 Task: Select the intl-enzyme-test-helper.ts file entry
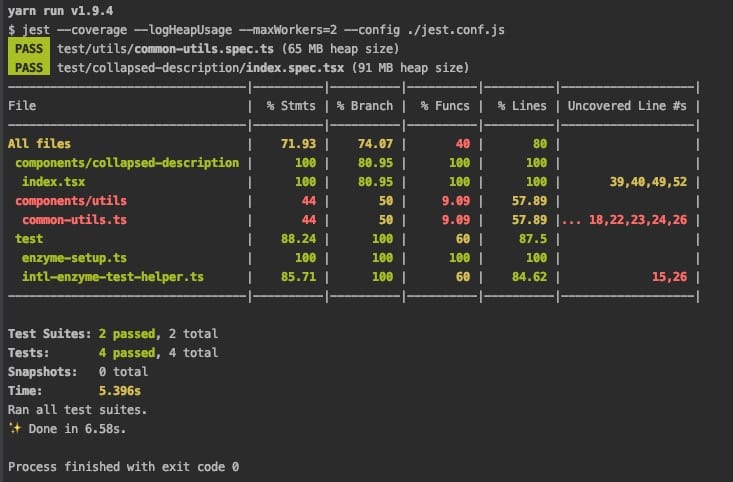(113, 277)
